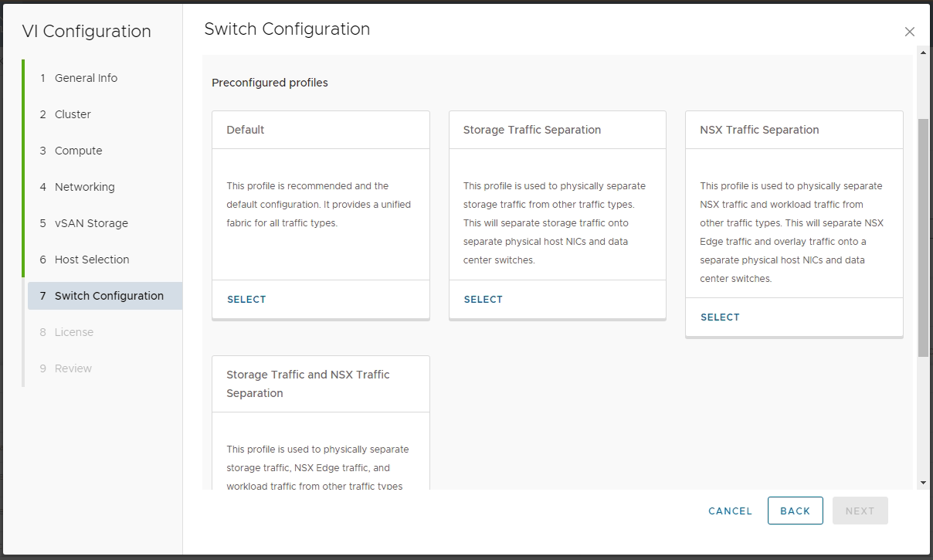Open the Cluster wizard step
Image resolution: width=933 pixels, height=560 pixels.
click(x=73, y=114)
